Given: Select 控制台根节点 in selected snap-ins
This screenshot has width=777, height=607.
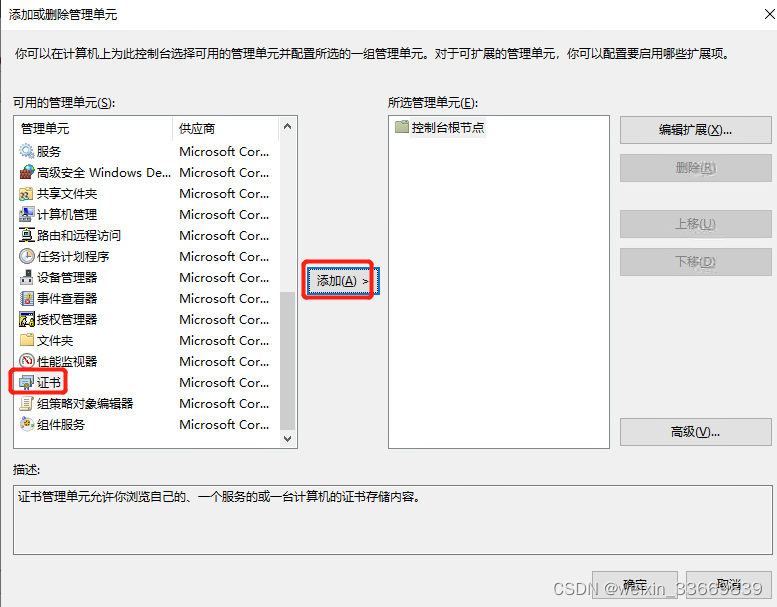Looking at the screenshot, I should pos(447,127).
